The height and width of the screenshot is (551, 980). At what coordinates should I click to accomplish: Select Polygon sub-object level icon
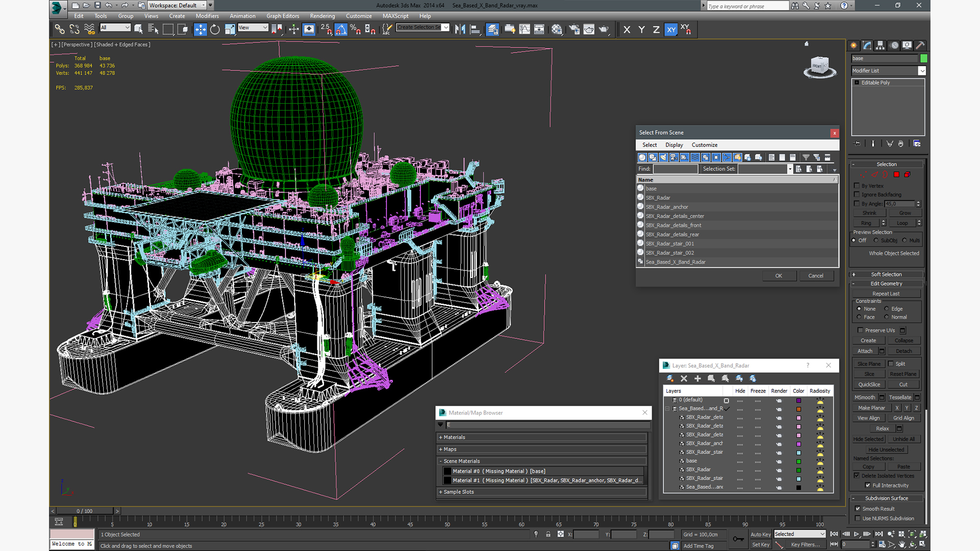click(x=896, y=174)
